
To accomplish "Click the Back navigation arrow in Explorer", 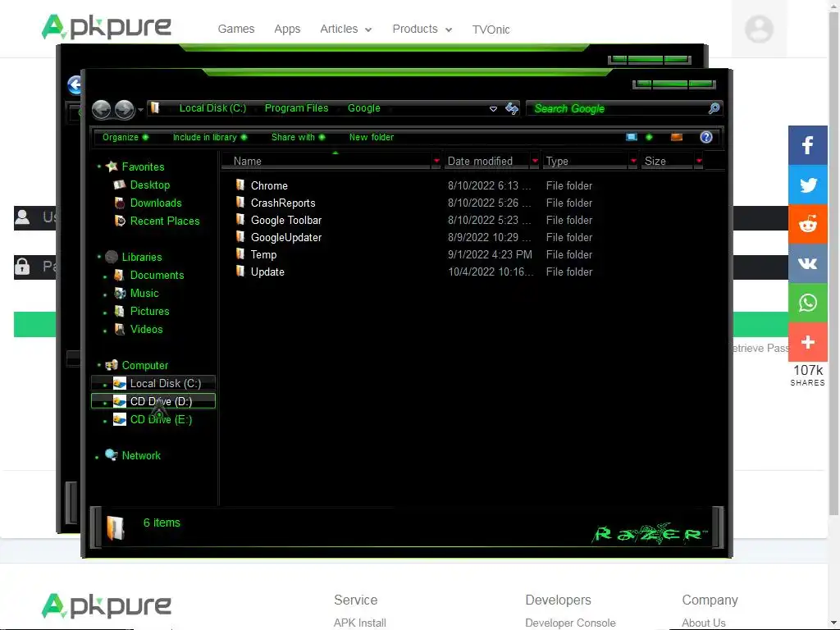I will [101, 109].
